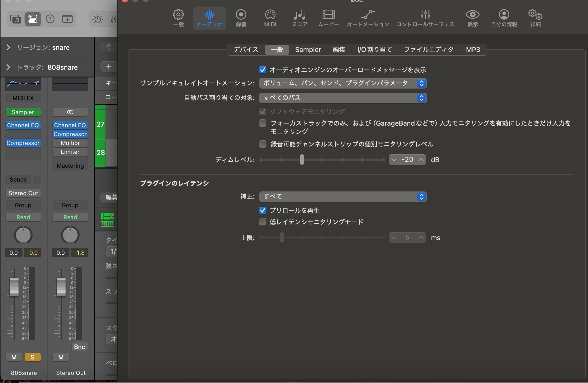Expand the リージョン: snare disclosure arrow
The width and height of the screenshot is (588, 383).
coord(8,47)
